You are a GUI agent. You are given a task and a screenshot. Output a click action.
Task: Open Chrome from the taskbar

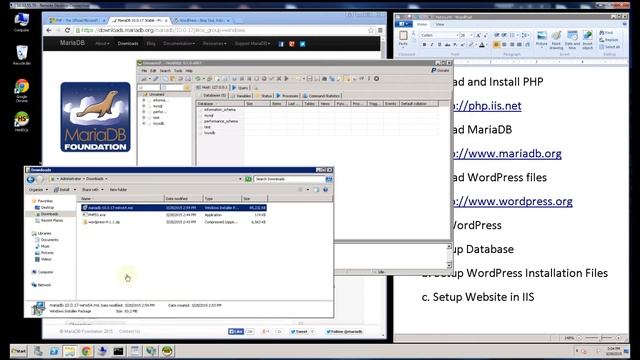pyautogui.click(x=86, y=351)
